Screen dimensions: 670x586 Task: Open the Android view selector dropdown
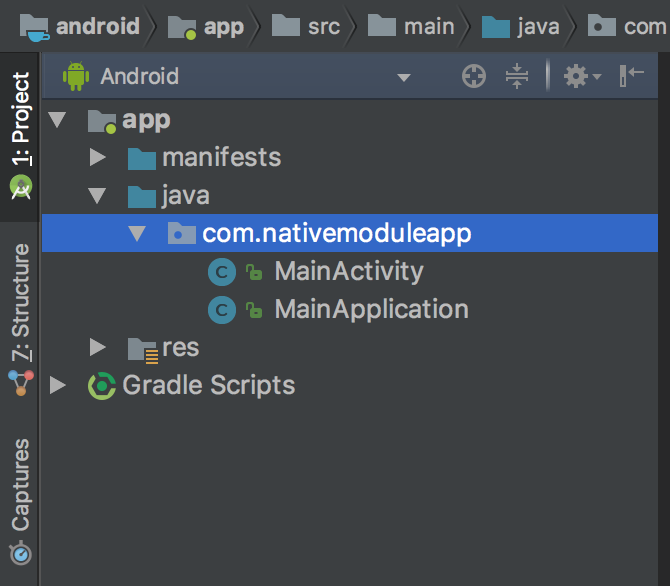404,77
